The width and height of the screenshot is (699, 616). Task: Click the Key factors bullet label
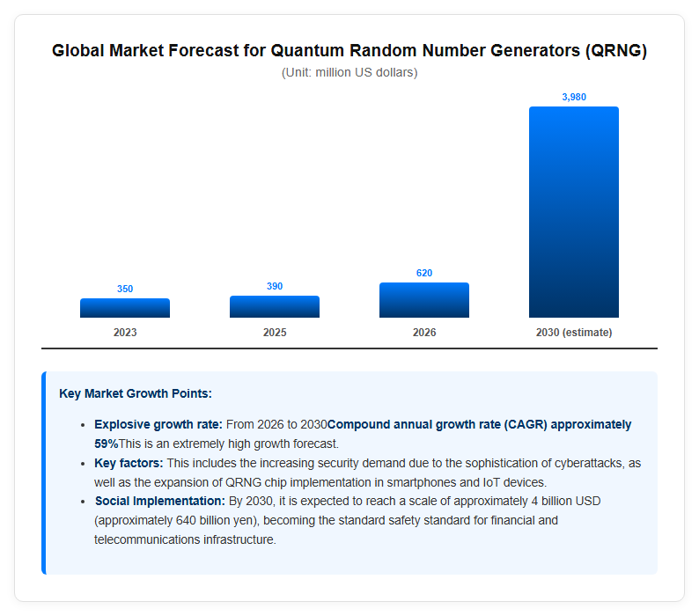[129, 463]
